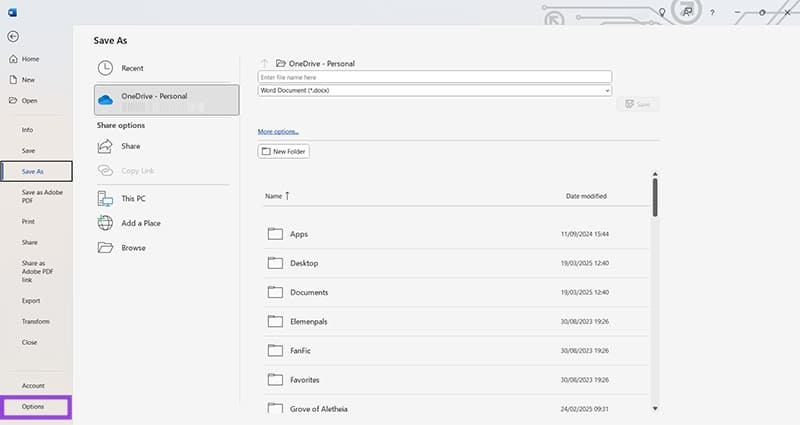Open the file type dropdown
The height and width of the screenshot is (425, 800).
tap(434, 90)
